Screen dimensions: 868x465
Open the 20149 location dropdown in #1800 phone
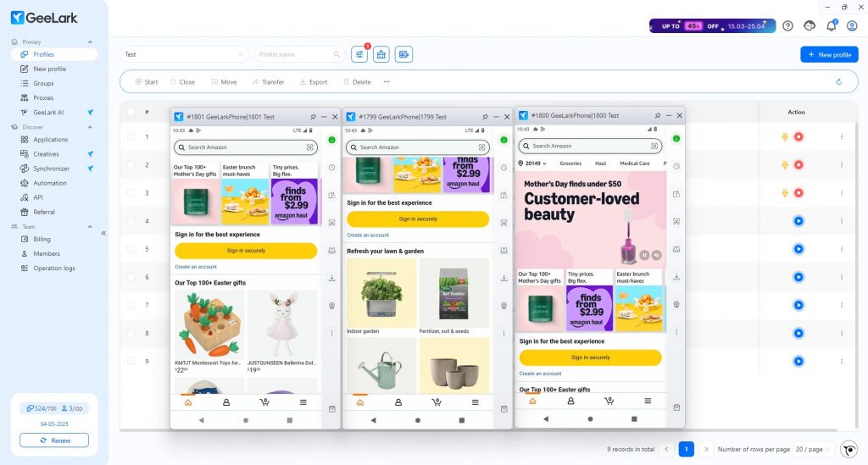[x=532, y=163]
